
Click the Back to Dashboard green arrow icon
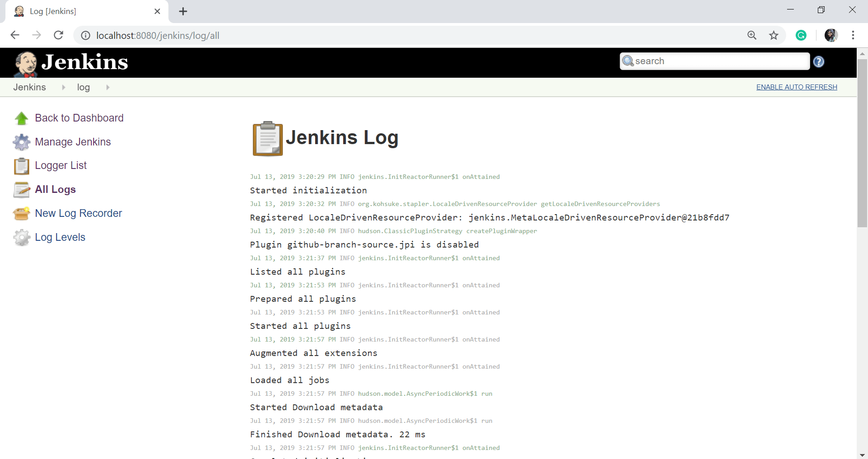tap(21, 118)
